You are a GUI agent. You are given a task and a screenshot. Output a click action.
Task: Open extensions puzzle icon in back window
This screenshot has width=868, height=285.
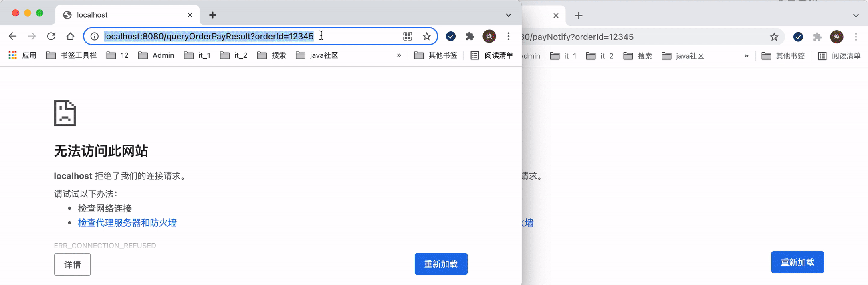tap(818, 37)
